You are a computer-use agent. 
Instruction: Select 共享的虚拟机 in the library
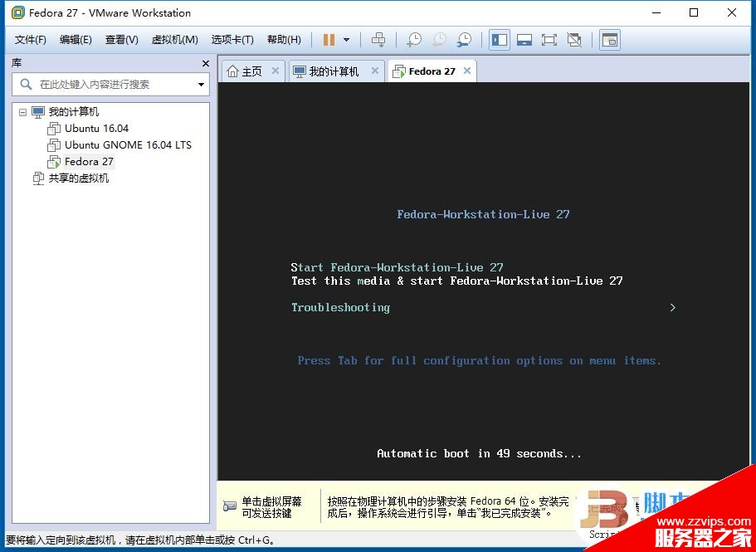[79, 178]
